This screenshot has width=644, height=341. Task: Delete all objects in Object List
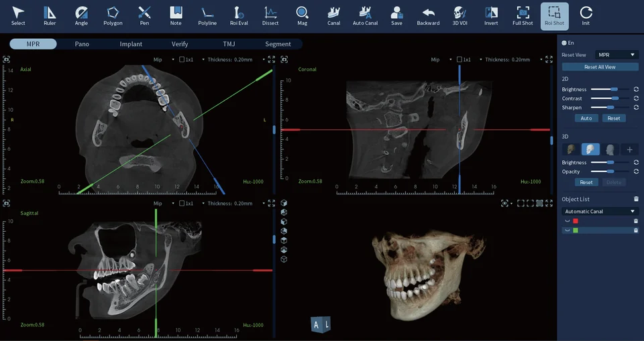(636, 199)
